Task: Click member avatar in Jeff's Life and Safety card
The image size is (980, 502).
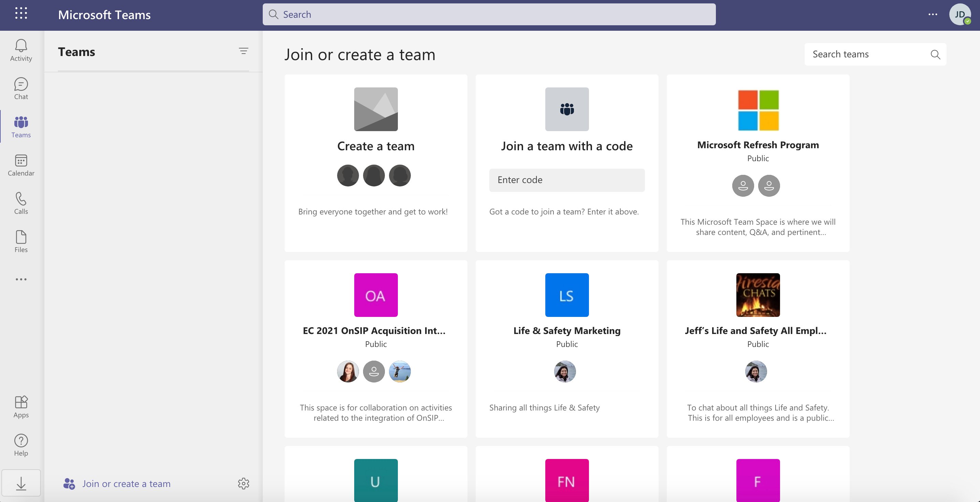Action: tap(756, 371)
